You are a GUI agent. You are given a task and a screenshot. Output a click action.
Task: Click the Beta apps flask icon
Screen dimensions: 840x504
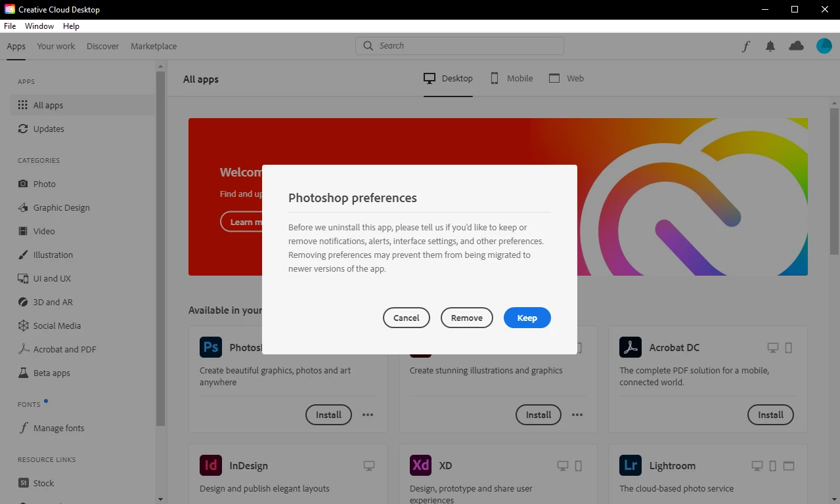(23, 373)
